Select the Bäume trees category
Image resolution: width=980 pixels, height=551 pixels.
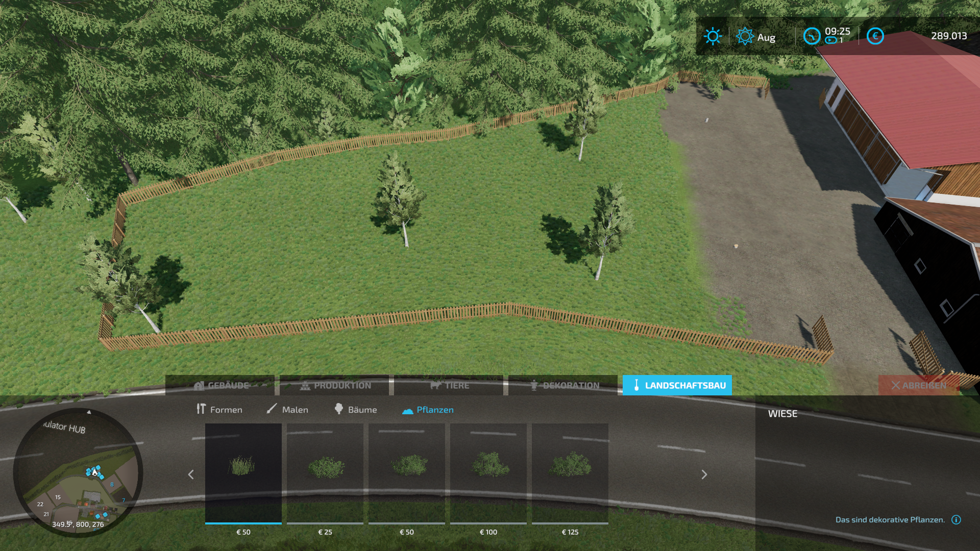(356, 409)
